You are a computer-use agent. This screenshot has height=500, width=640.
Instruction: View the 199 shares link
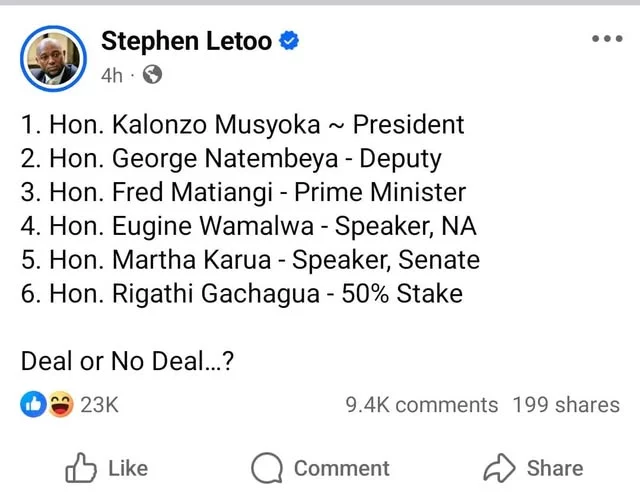[566, 405]
